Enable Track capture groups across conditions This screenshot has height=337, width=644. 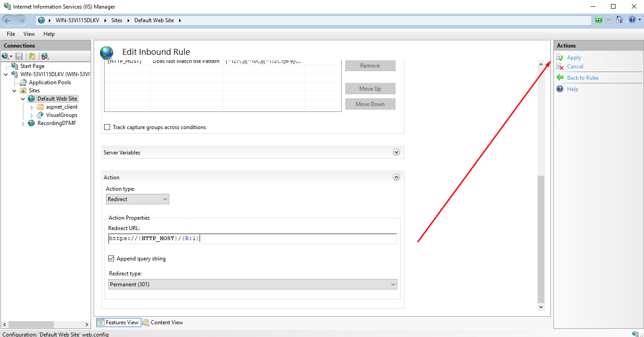tap(107, 127)
